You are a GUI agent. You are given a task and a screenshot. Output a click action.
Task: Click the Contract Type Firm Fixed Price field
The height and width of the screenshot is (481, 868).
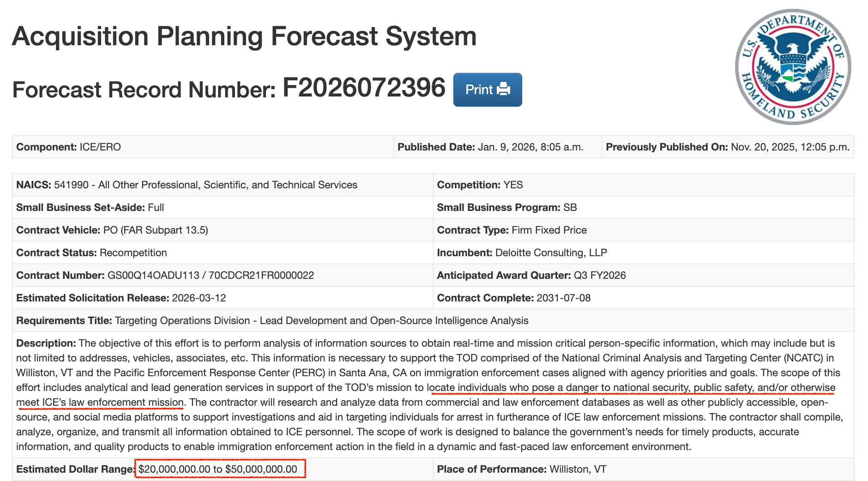click(x=512, y=230)
